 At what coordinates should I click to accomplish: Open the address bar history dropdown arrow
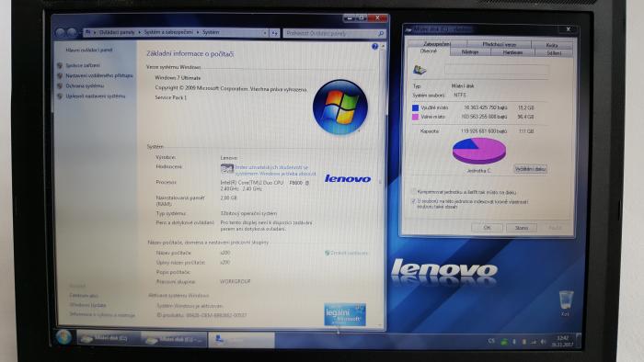(x=265, y=33)
